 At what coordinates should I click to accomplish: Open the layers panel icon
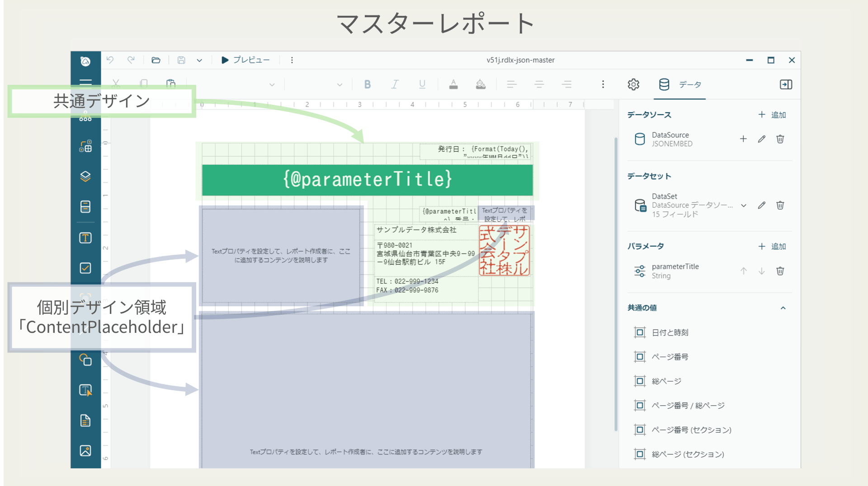(85, 176)
